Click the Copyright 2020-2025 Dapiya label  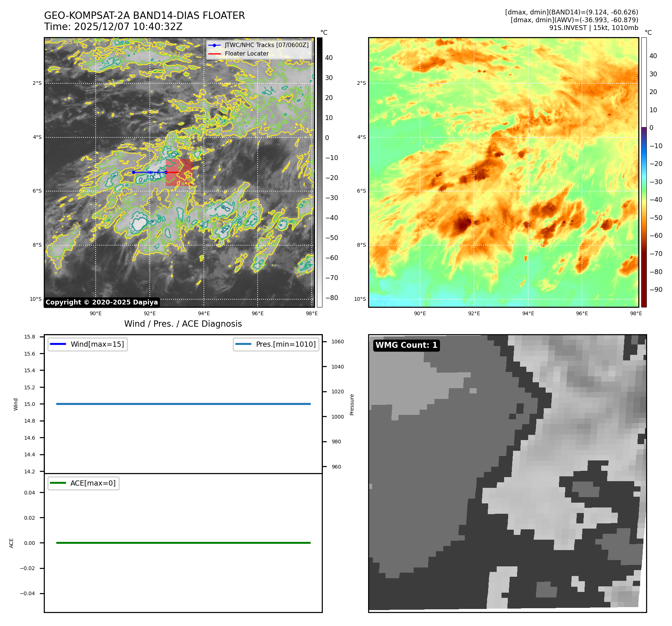(x=102, y=302)
